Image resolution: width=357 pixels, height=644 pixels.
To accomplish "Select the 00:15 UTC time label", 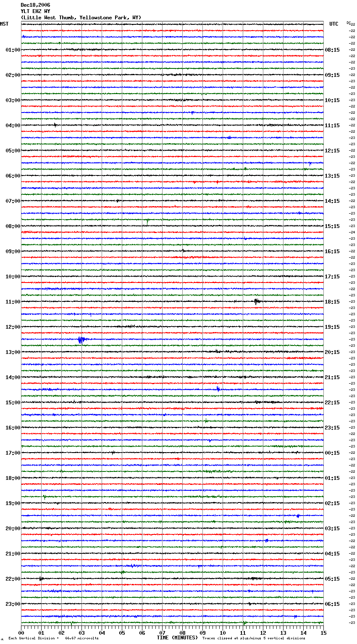I will click(x=332, y=453).
